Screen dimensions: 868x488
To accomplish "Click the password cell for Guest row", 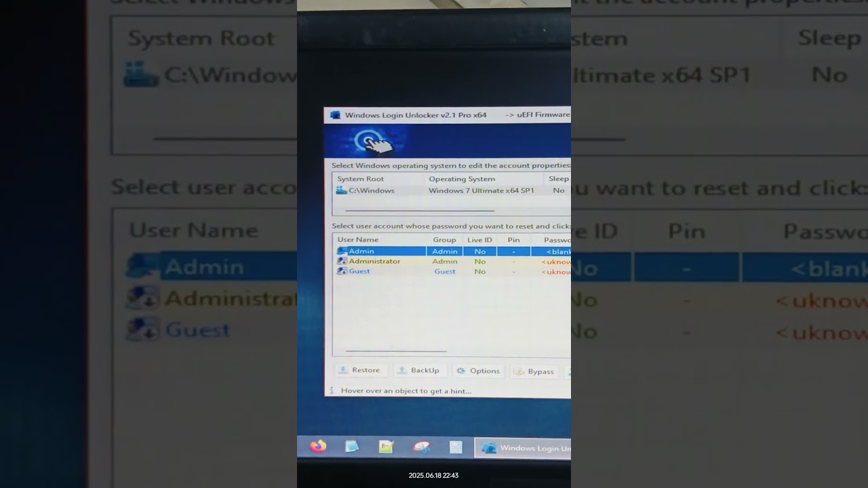I will (x=556, y=272).
